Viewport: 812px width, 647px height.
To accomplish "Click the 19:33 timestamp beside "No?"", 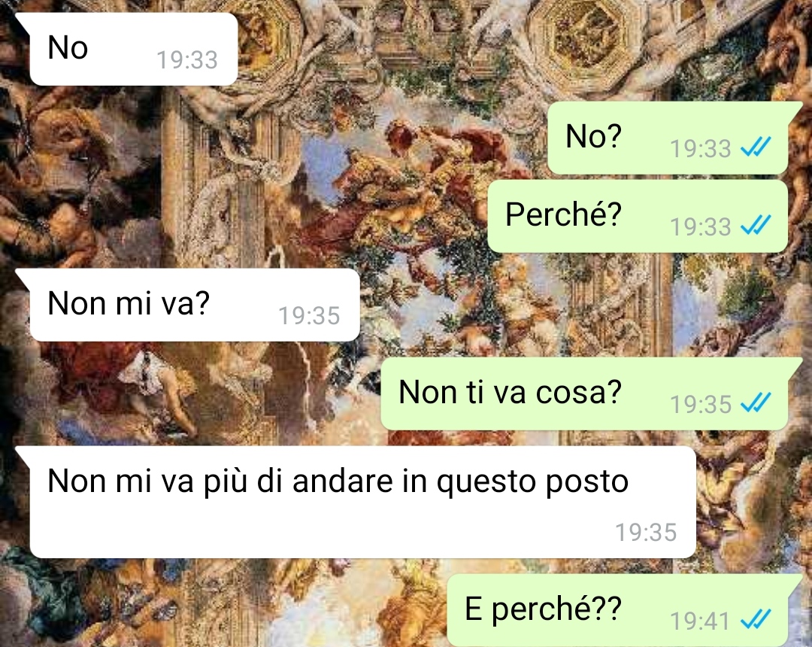I will pos(700,149).
